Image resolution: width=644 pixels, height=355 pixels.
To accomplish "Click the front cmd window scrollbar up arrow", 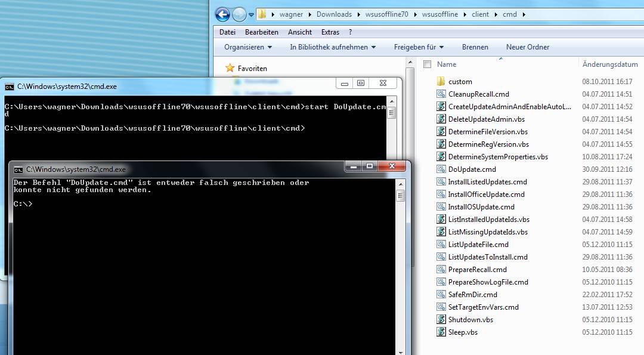I will click(x=401, y=183).
